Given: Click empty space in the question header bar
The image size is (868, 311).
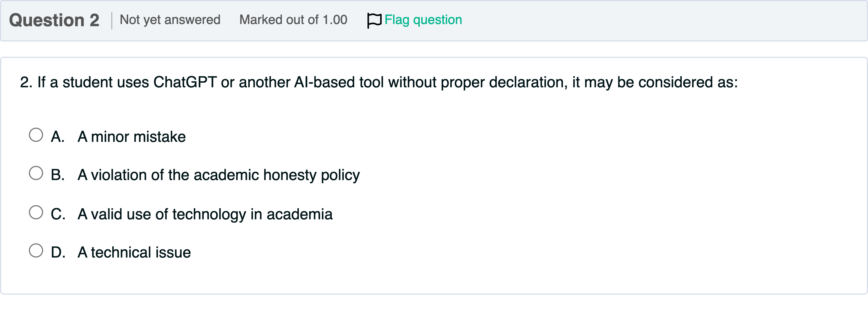Looking at the screenshot, I should tap(640, 20).
